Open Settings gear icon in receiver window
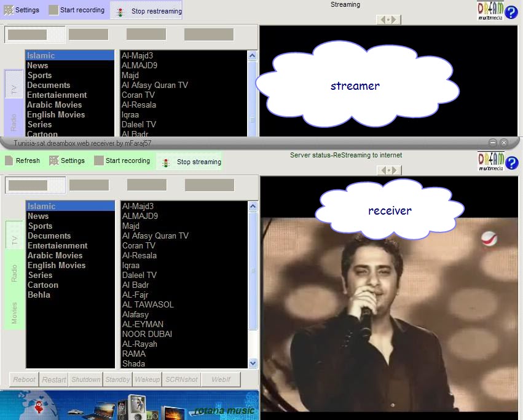 (53, 160)
